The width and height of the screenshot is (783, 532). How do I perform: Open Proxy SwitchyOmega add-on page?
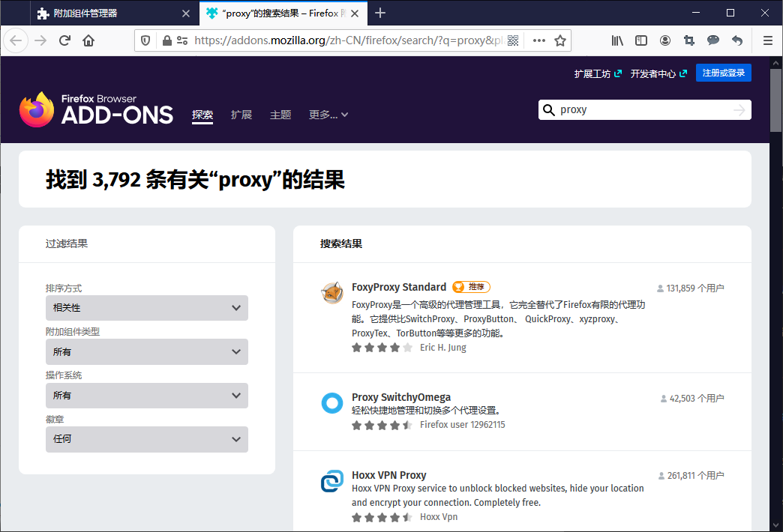[401, 397]
